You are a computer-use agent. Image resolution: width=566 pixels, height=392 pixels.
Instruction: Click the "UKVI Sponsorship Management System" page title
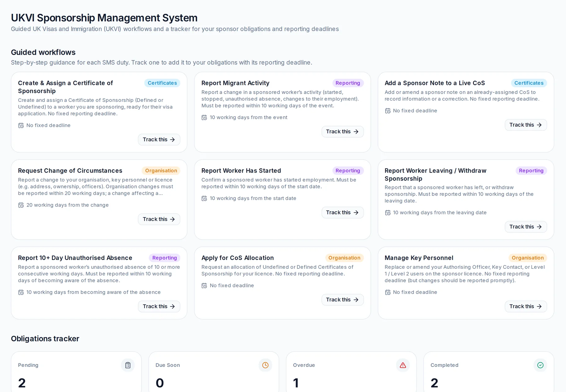pyautogui.click(x=104, y=18)
